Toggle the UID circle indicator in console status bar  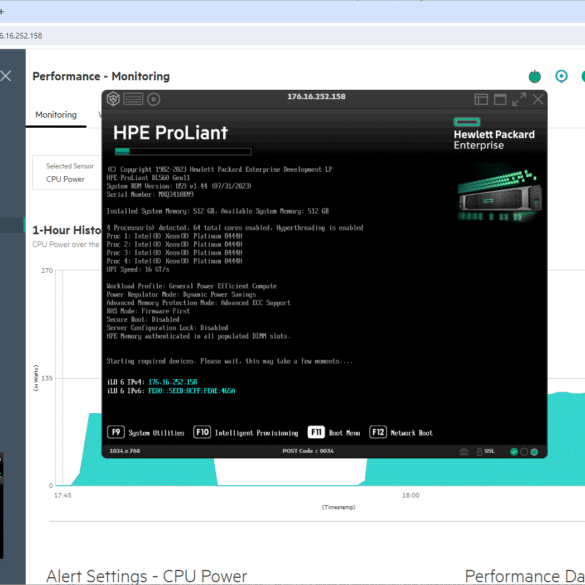[524, 452]
